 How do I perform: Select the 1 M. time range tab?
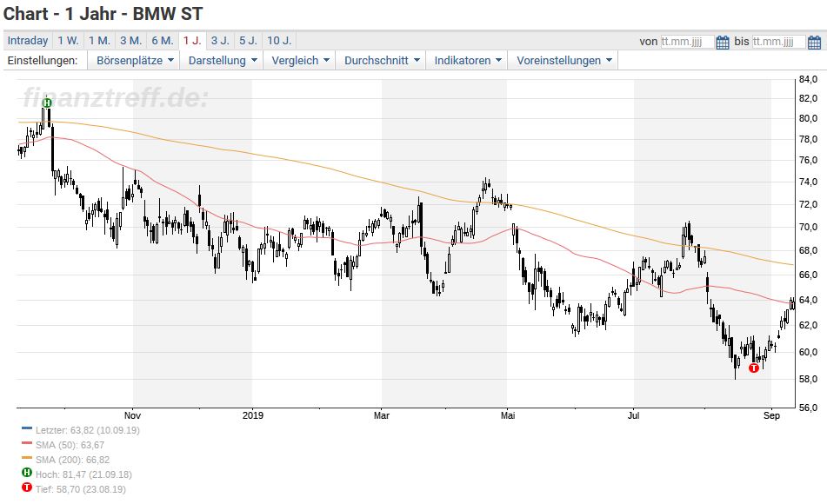99,41
